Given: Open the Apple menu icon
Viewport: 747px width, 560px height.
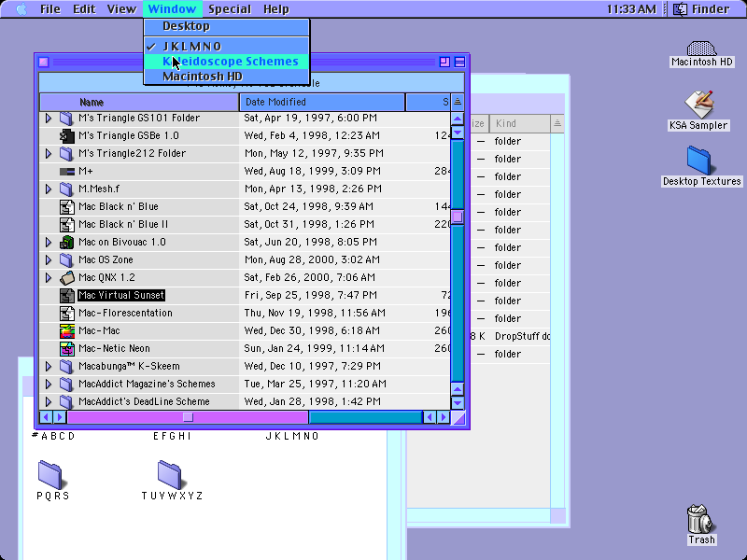Looking at the screenshot, I should coord(21,9).
